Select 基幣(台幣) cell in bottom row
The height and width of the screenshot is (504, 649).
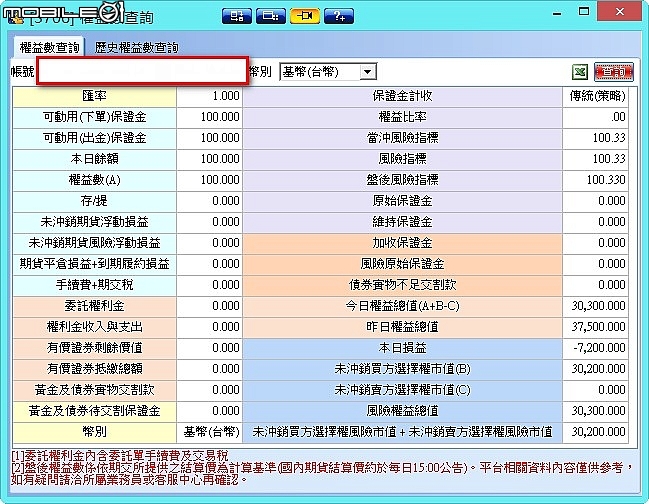pyautogui.click(x=210, y=433)
